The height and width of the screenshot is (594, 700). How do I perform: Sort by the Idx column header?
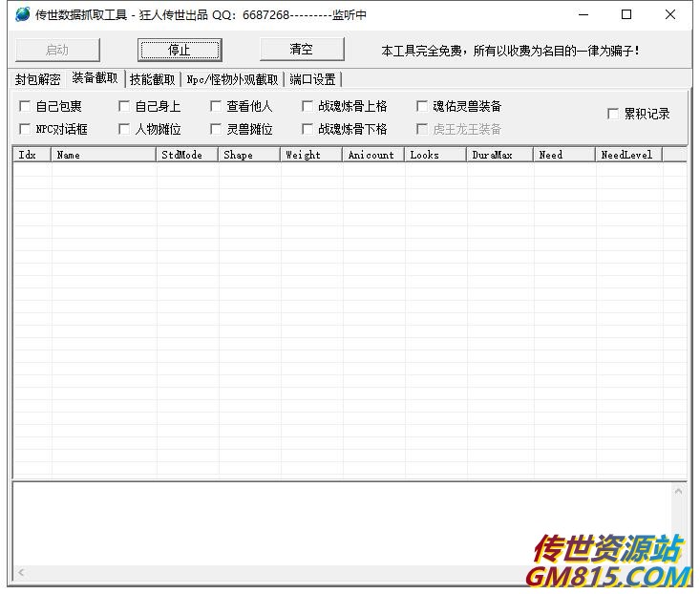tap(32, 155)
